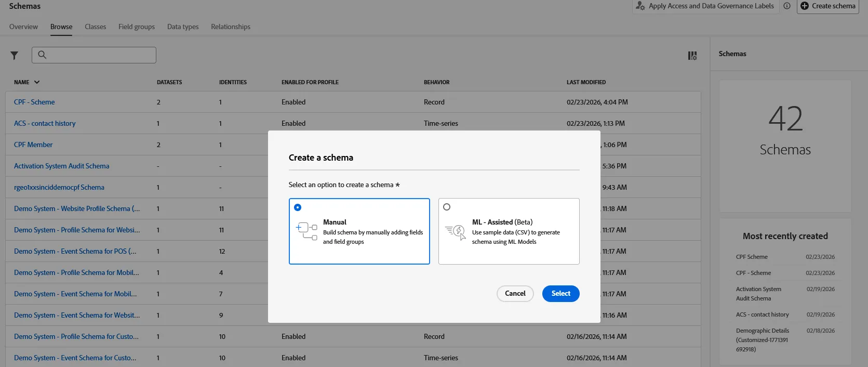
Task: Open the CPF - Scheme schema link
Action: pyautogui.click(x=34, y=102)
